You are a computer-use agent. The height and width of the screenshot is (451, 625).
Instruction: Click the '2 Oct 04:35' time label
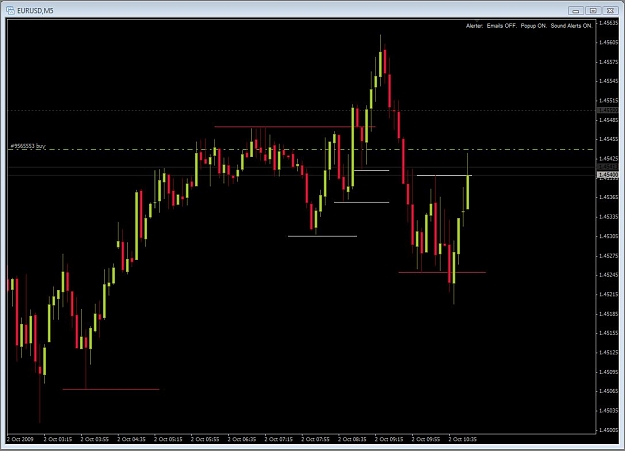(132, 439)
